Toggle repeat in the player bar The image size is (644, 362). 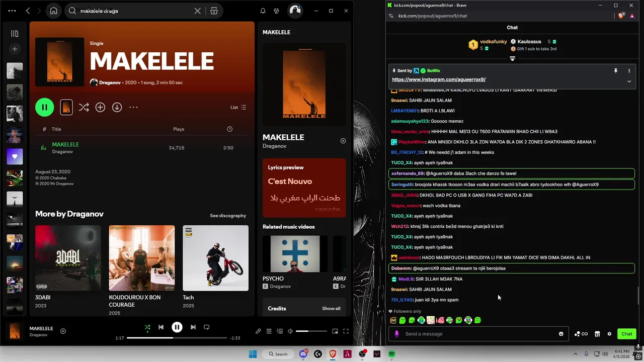click(206, 327)
